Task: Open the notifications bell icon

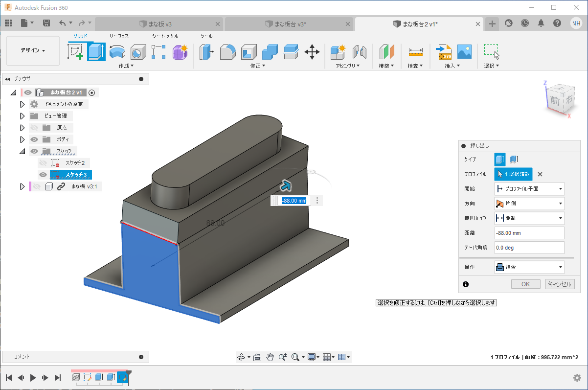Action: (x=541, y=23)
